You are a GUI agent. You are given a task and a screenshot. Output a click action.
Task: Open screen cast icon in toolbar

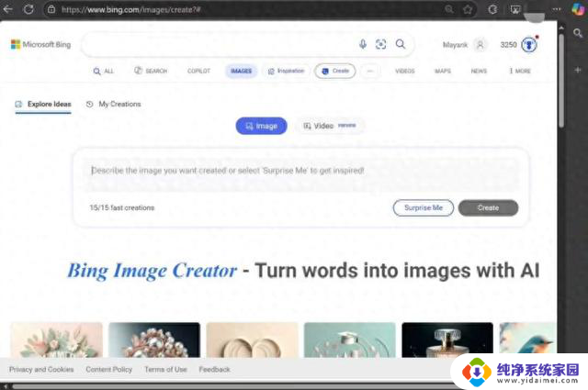point(515,9)
